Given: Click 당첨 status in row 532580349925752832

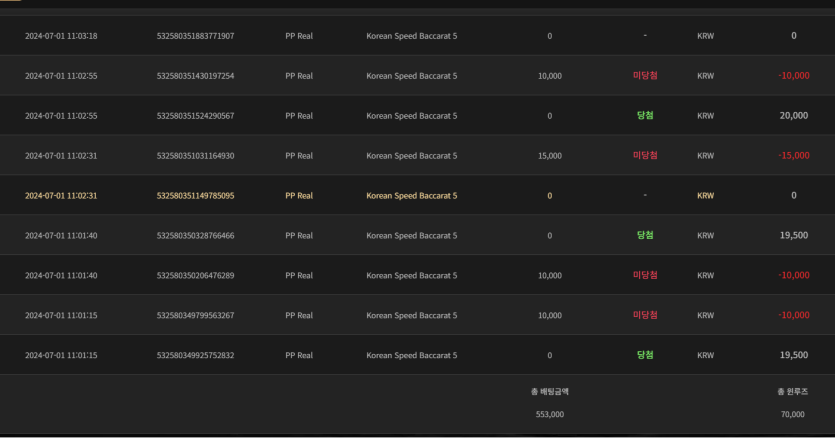Looking at the screenshot, I should tap(645, 355).
